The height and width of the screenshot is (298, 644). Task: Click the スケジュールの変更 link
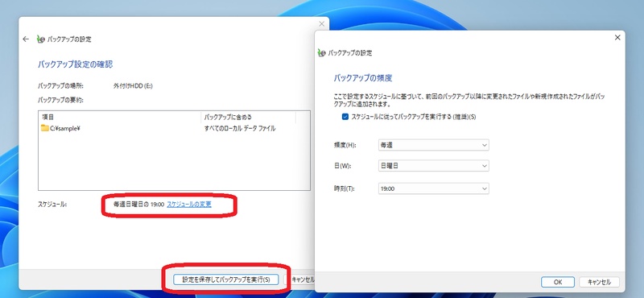pos(189,204)
